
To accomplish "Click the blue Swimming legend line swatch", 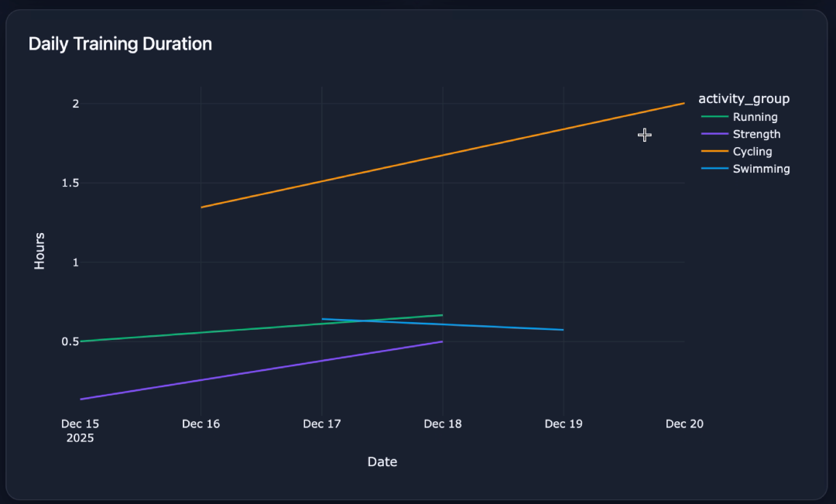I will coord(714,169).
